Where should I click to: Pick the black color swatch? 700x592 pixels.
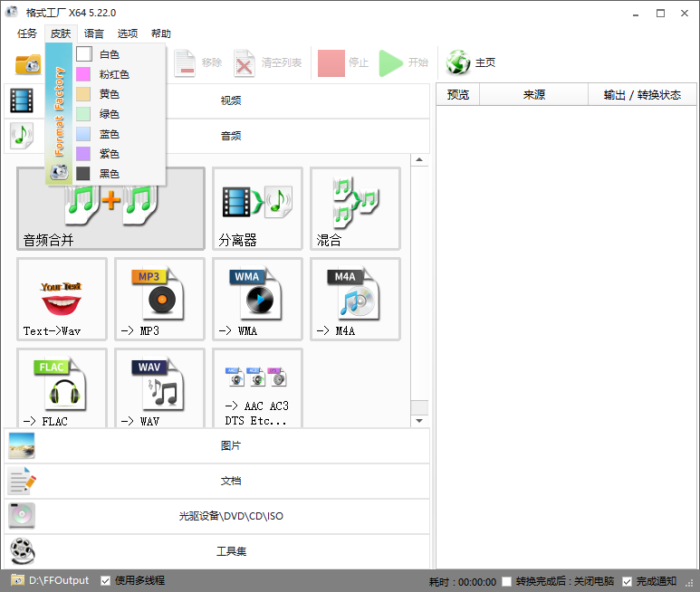click(83, 174)
